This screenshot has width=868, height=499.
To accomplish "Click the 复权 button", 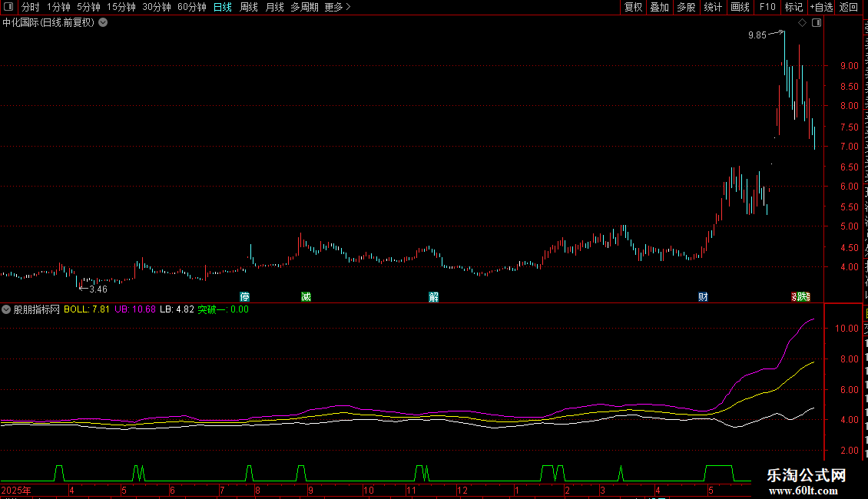I will [633, 7].
